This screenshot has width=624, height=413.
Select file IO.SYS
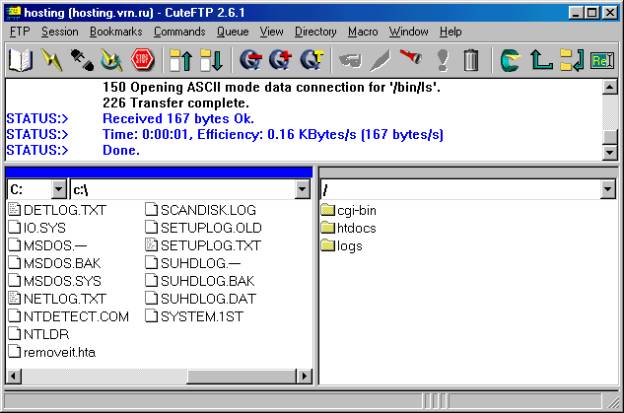37,228
